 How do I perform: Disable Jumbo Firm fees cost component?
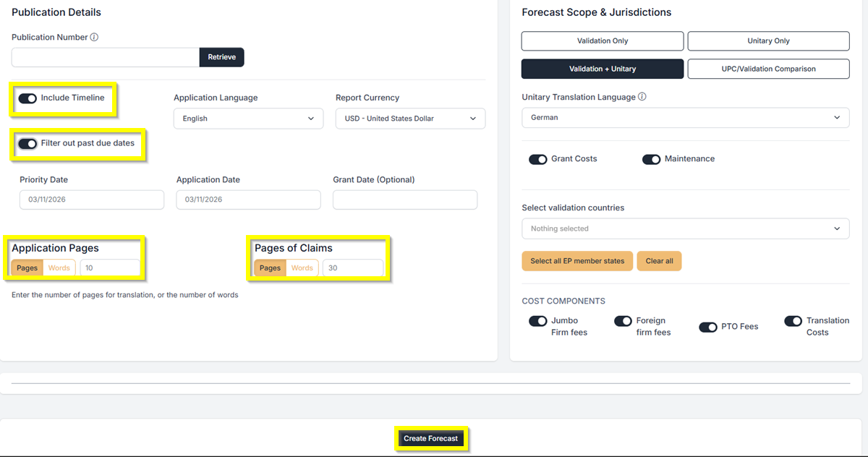(537, 321)
